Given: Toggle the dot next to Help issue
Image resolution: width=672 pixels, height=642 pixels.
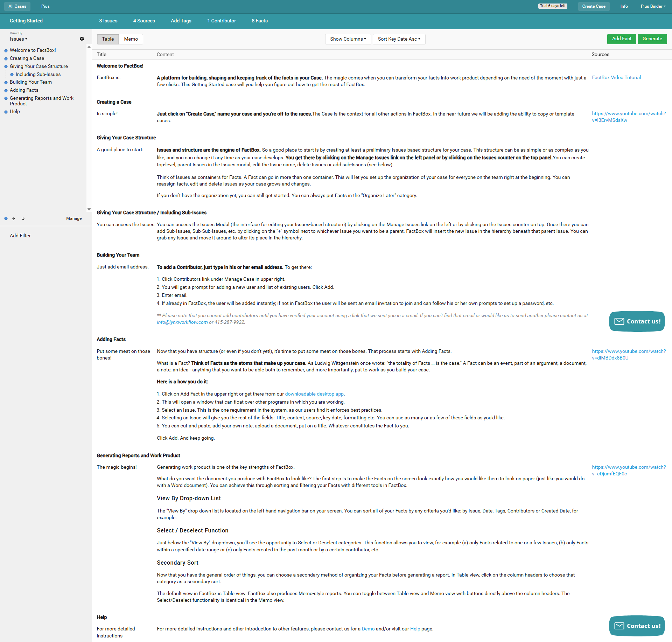Looking at the screenshot, I should pos(6,112).
